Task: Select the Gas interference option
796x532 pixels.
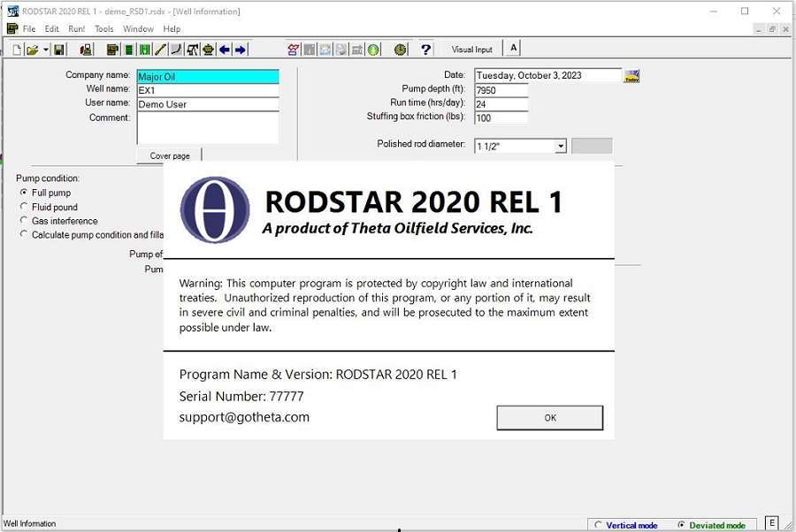Action: pos(25,221)
